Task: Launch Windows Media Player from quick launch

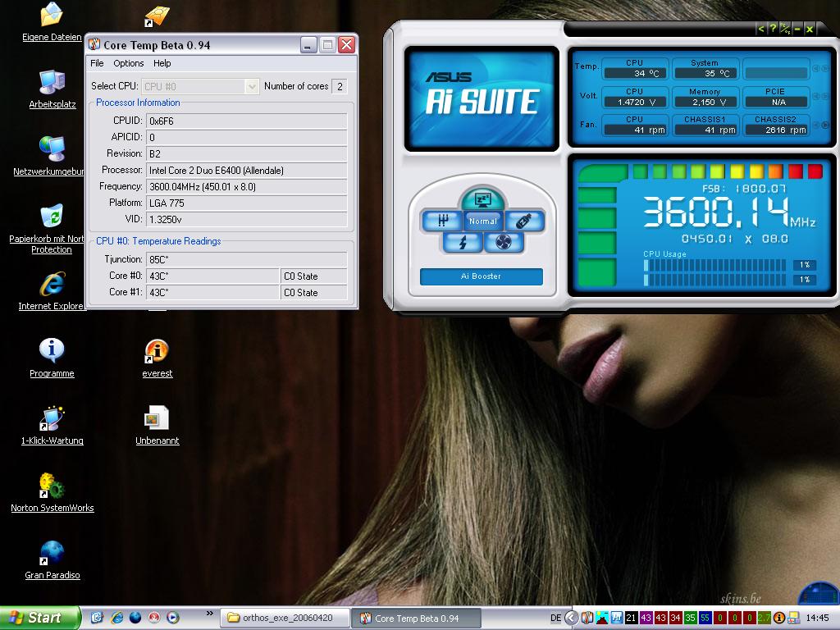Action: pos(172,618)
